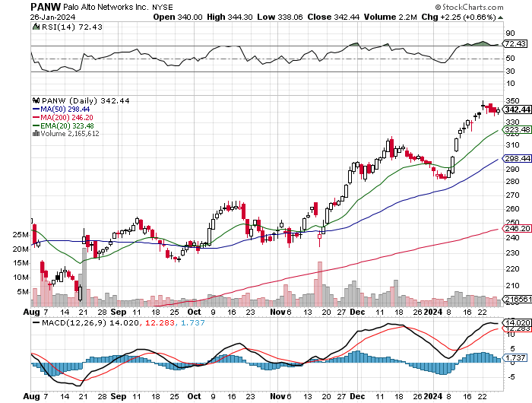Click the green line swatch for EMA(20)
This screenshot has width=532, height=403.
coord(36,125)
